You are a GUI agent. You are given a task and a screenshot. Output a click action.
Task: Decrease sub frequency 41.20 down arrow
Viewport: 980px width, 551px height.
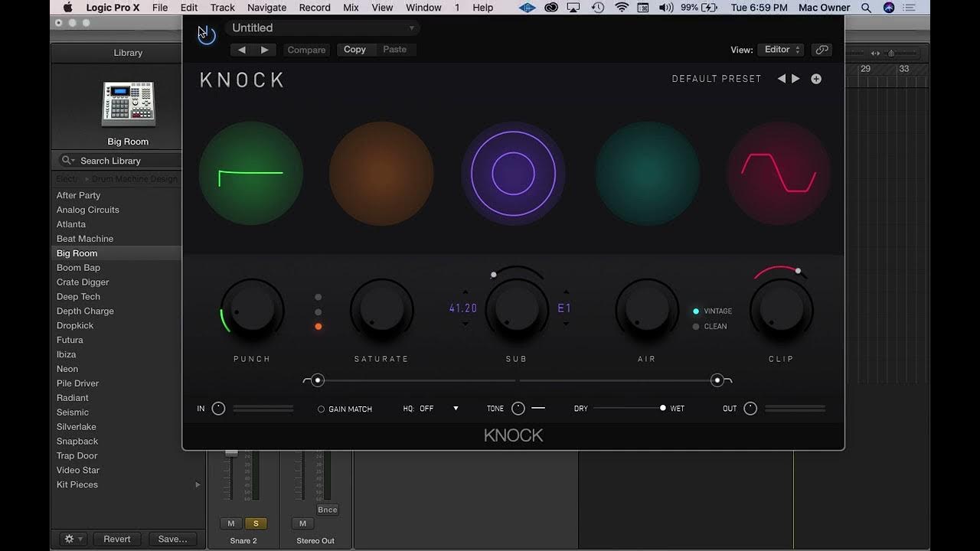tap(465, 324)
